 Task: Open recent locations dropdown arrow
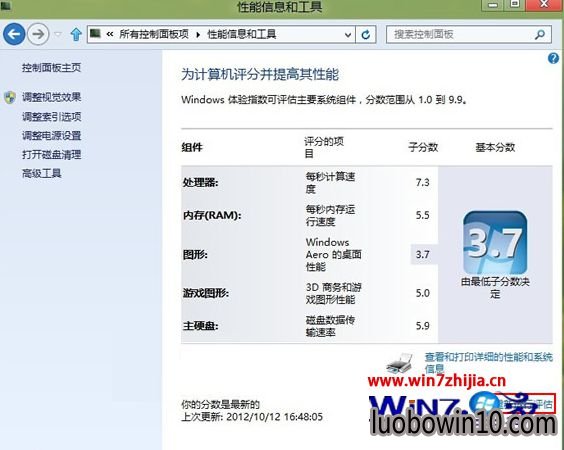pos(58,35)
